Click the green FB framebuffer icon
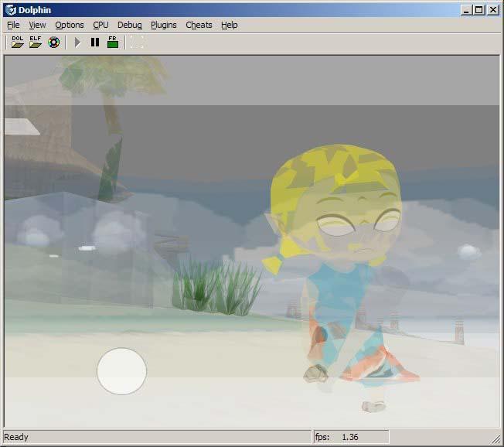The image size is (504, 447). tap(113, 43)
